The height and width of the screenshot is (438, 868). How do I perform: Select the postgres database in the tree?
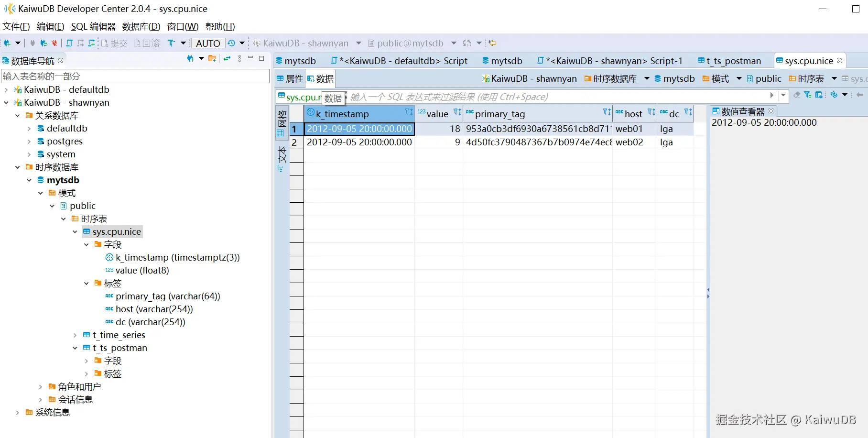65,141
